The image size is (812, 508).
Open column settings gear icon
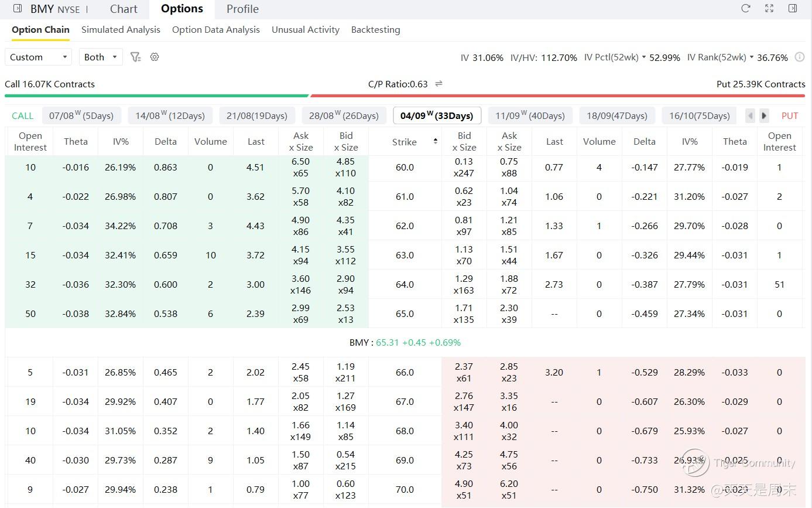pyautogui.click(x=155, y=57)
